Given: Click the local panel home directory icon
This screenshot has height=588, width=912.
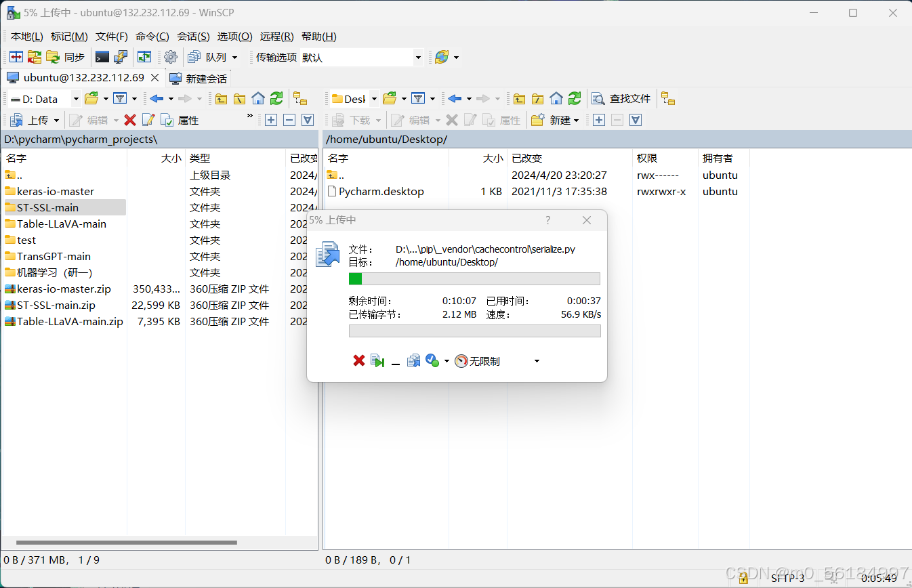Looking at the screenshot, I should click(257, 99).
